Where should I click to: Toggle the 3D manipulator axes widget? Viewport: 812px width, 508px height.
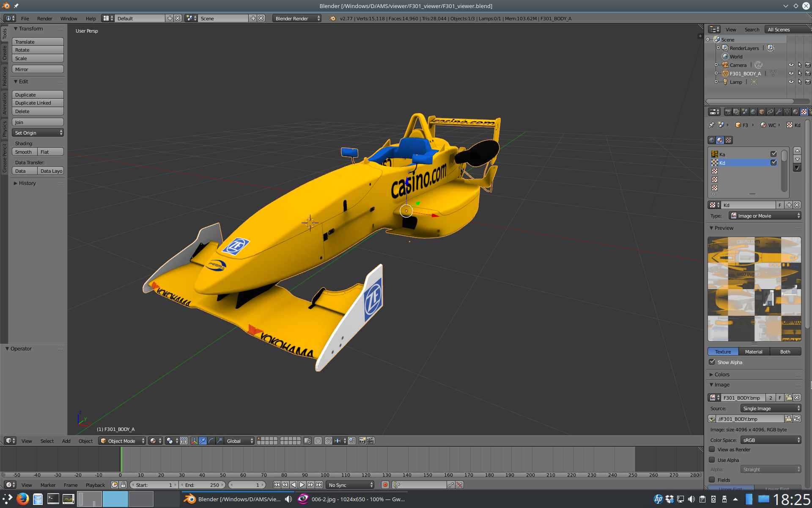pyautogui.click(x=195, y=441)
